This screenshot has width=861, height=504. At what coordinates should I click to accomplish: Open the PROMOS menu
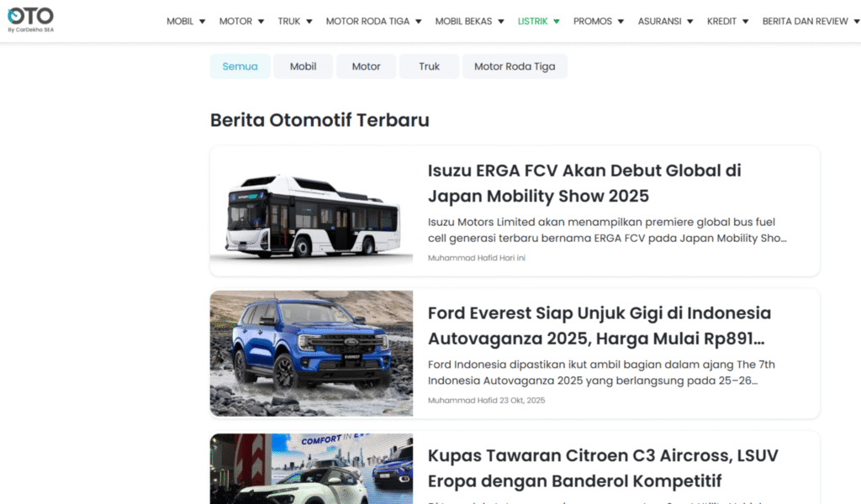pyautogui.click(x=599, y=21)
